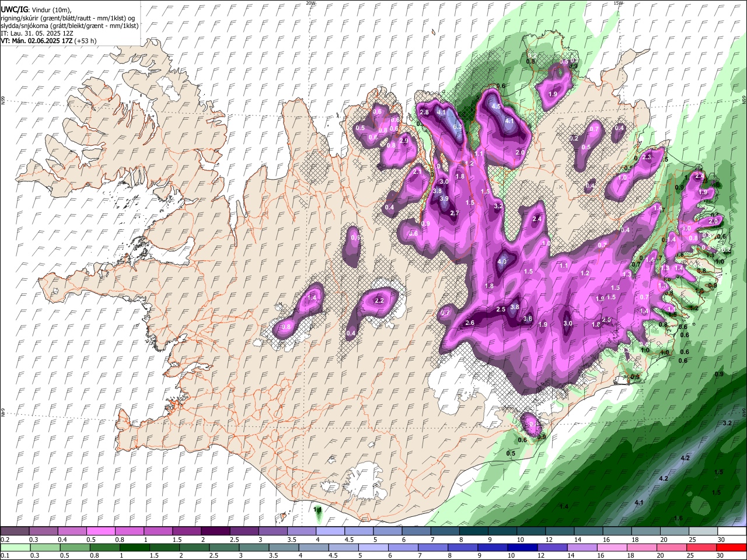Pick the violet 12 rain legend swatch
Viewport: 747px width, 560px height.
(x=552, y=548)
